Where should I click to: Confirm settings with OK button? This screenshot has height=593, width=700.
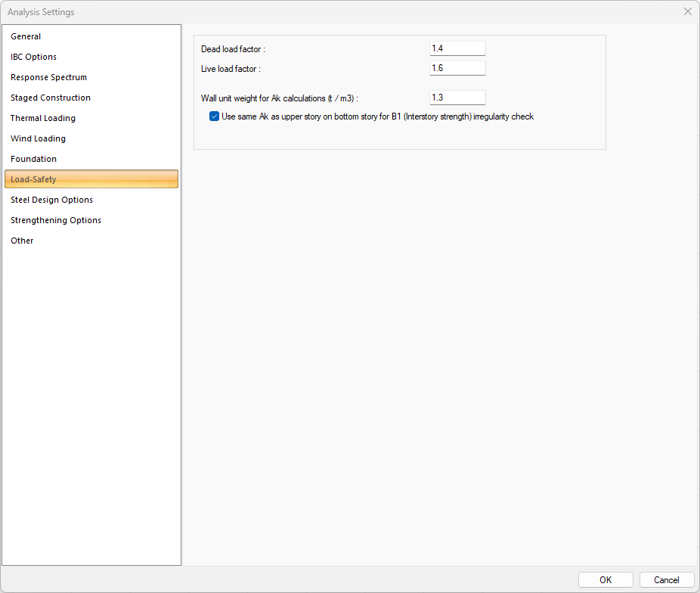pos(606,580)
